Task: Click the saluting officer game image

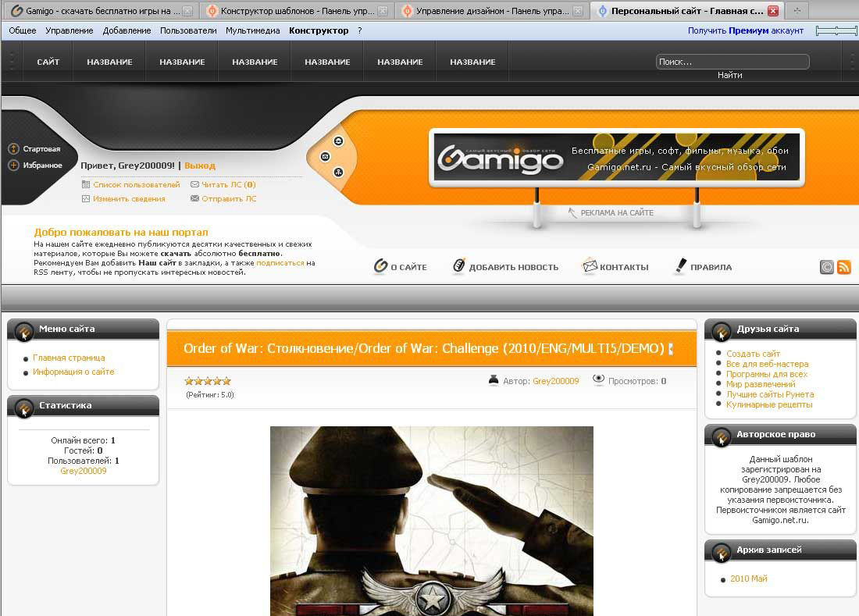Action: pos(432,521)
